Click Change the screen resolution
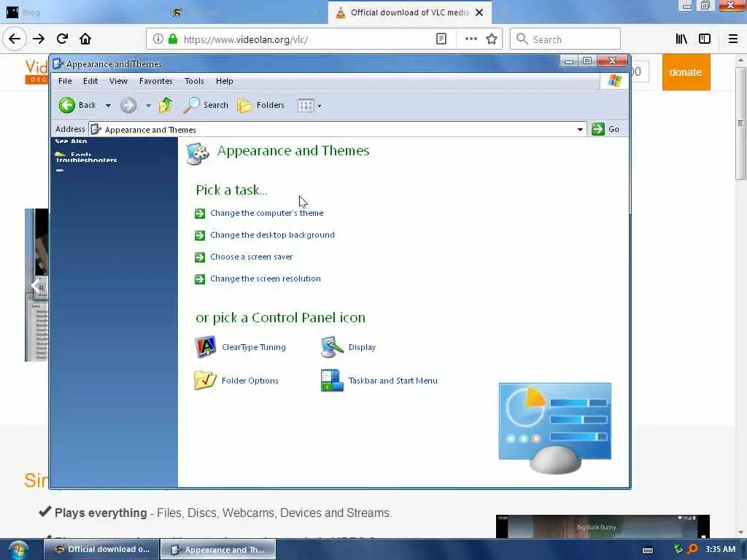 coord(266,279)
